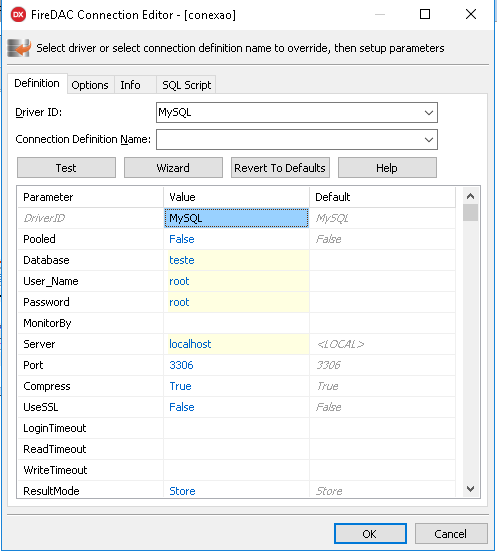497x556 pixels.
Task: Select the ResultMode parameter name
Action: (x=51, y=491)
